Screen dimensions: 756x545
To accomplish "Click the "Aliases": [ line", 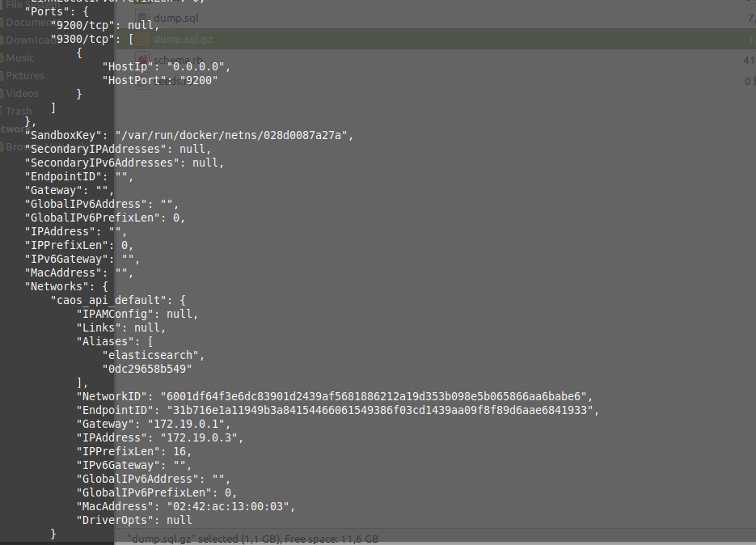I will click(x=115, y=341).
